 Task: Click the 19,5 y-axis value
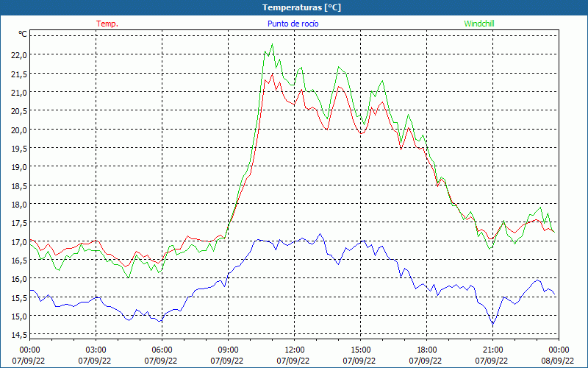(20, 149)
